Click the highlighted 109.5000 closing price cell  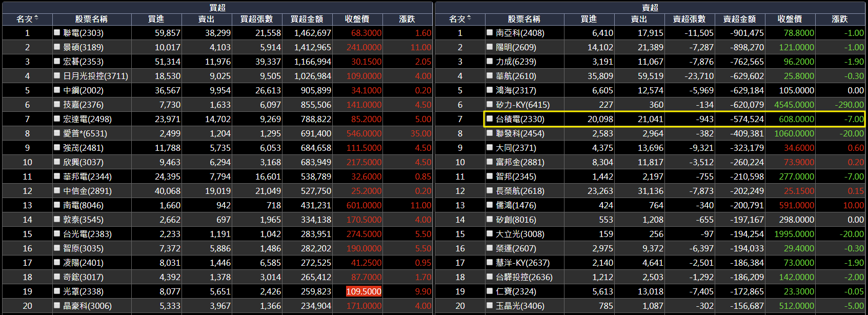[364, 291]
